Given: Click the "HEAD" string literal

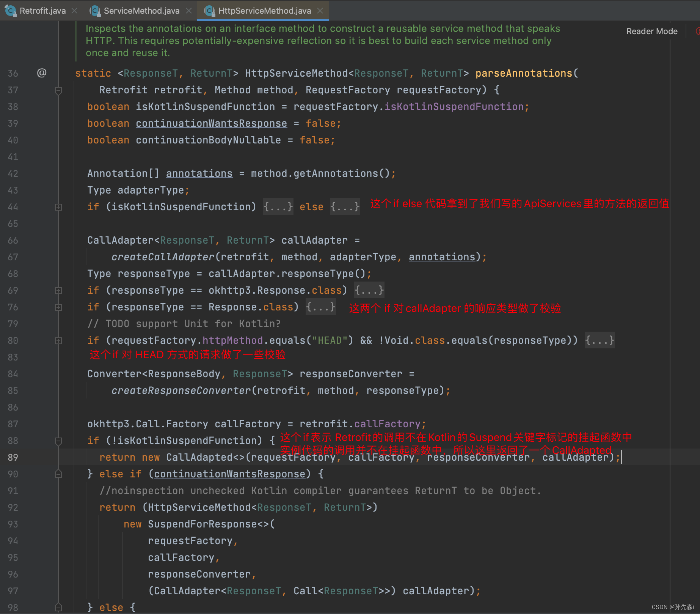Looking at the screenshot, I should (x=330, y=340).
